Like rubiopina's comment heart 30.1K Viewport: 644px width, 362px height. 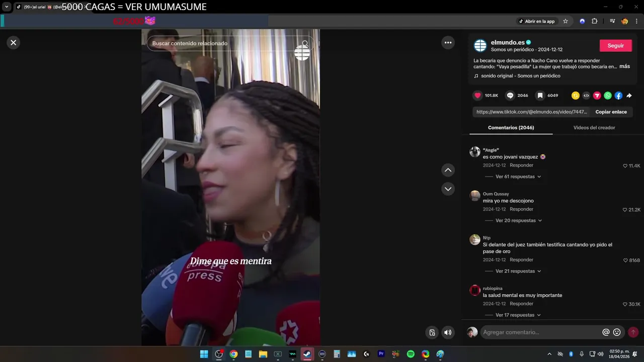pyautogui.click(x=625, y=304)
